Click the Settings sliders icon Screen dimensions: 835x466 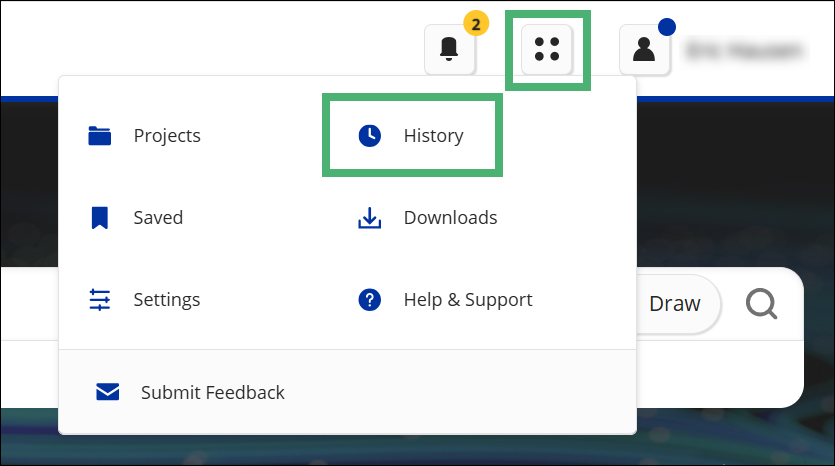[100, 300]
